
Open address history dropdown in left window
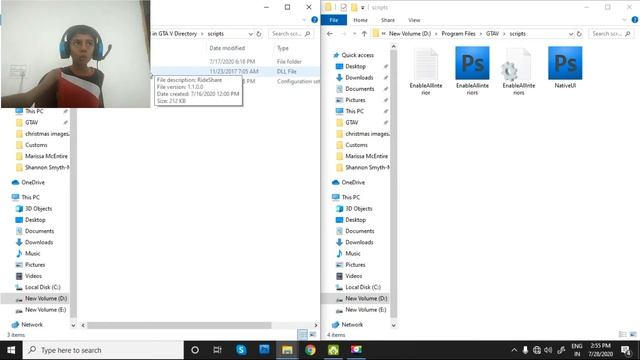(250, 34)
